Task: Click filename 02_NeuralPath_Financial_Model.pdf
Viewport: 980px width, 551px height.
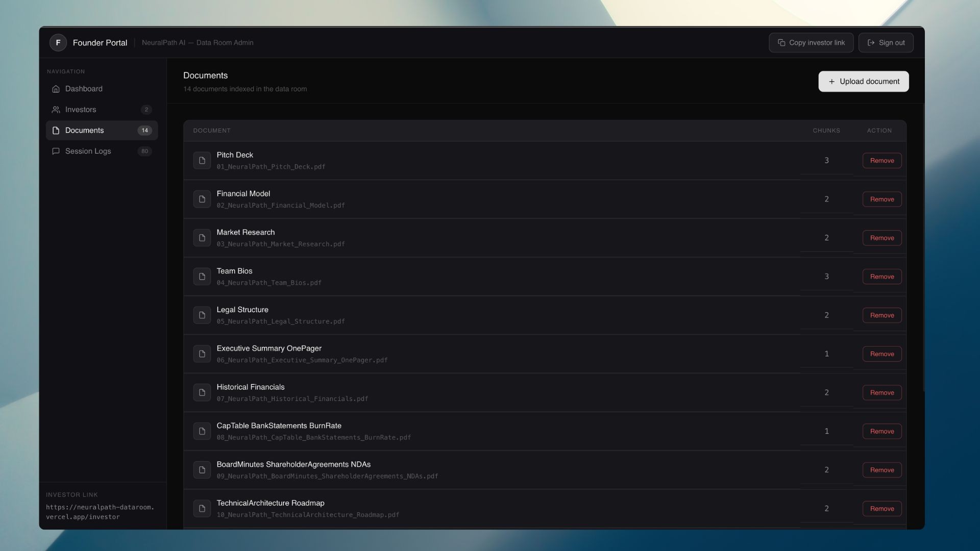Action: pyautogui.click(x=281, y=206)
